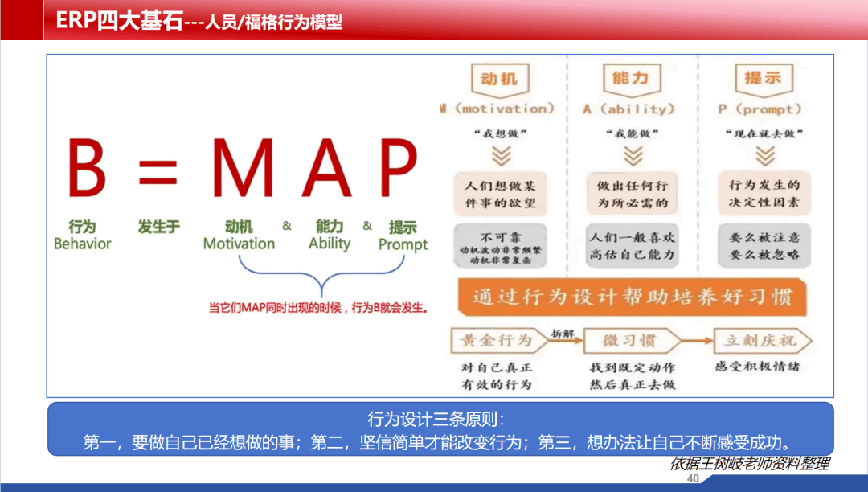Click the double chevron below "我能做"

[x=633, y=154]
